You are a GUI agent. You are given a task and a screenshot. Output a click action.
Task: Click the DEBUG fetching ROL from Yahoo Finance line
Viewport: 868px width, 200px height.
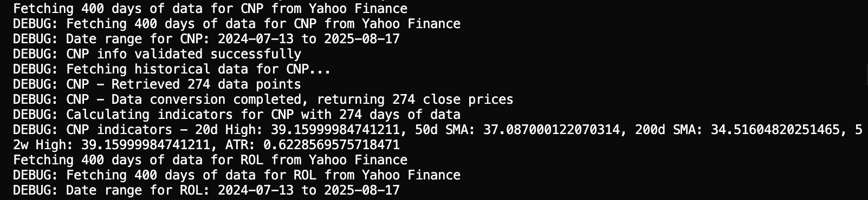(x=237, y=175)
